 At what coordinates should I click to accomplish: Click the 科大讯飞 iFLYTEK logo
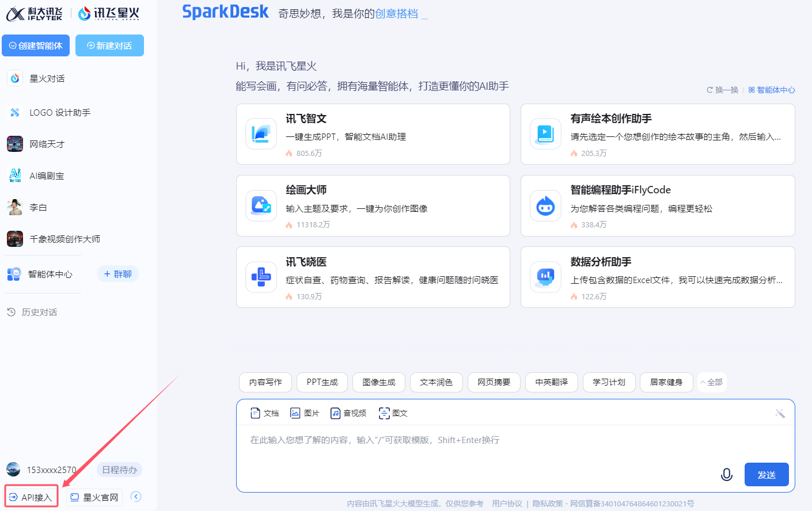click(35, 14)
